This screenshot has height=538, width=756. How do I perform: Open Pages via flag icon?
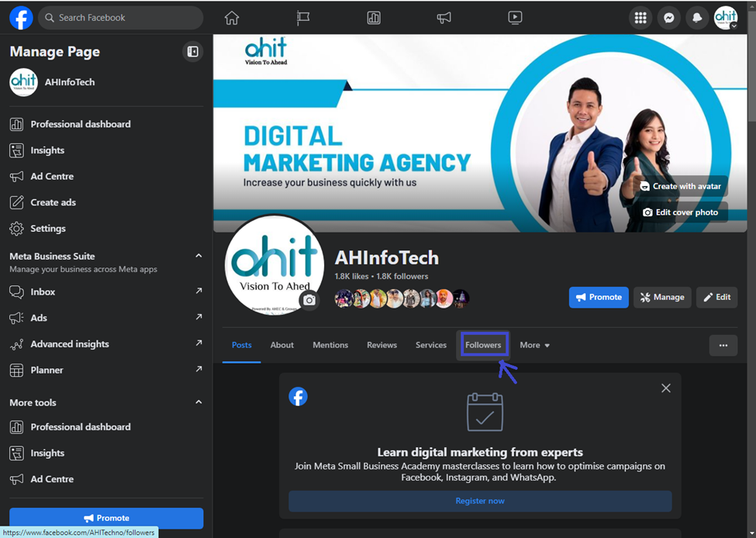pos(302,18)
